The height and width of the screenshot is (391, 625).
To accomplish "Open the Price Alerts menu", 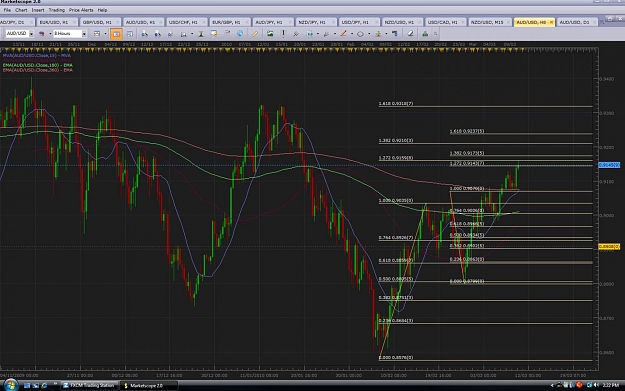I will tap(81, 10).
